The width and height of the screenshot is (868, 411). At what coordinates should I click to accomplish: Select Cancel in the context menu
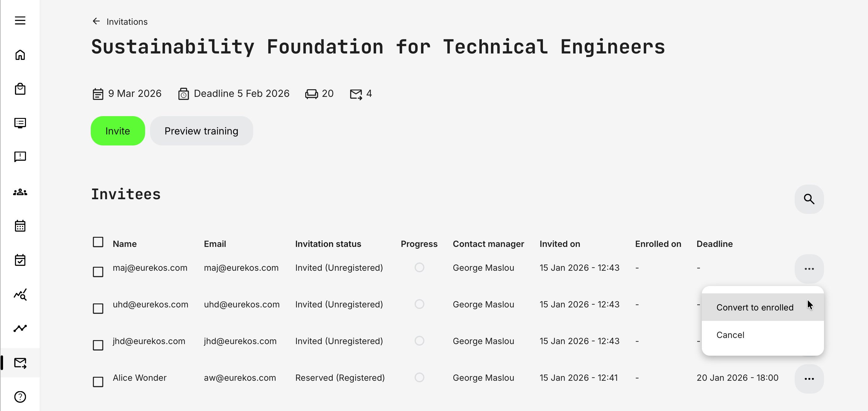tap(730, 335)
